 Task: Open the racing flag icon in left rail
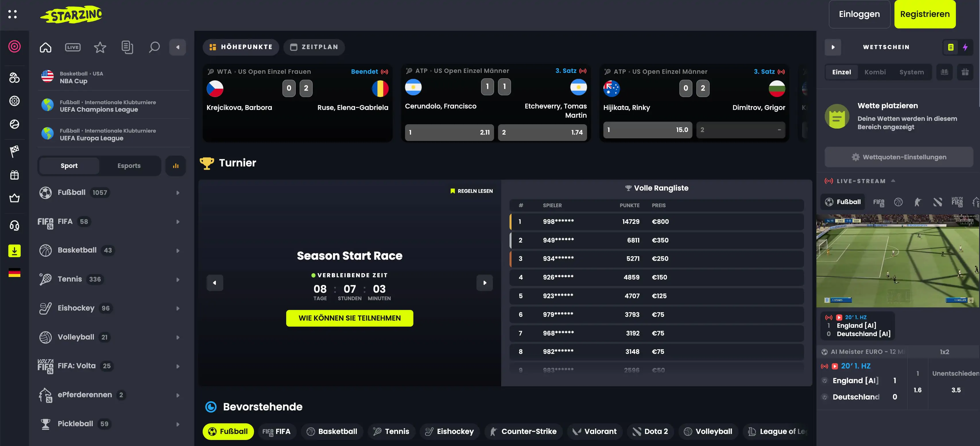pyautogui.click(x=14, y=151)
